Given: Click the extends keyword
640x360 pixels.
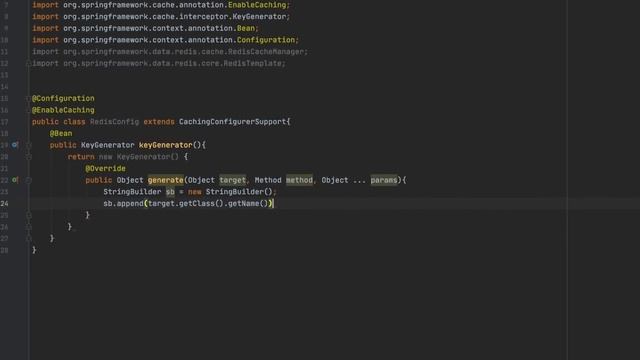Looking at the screenshot, I should pos(159,122).
